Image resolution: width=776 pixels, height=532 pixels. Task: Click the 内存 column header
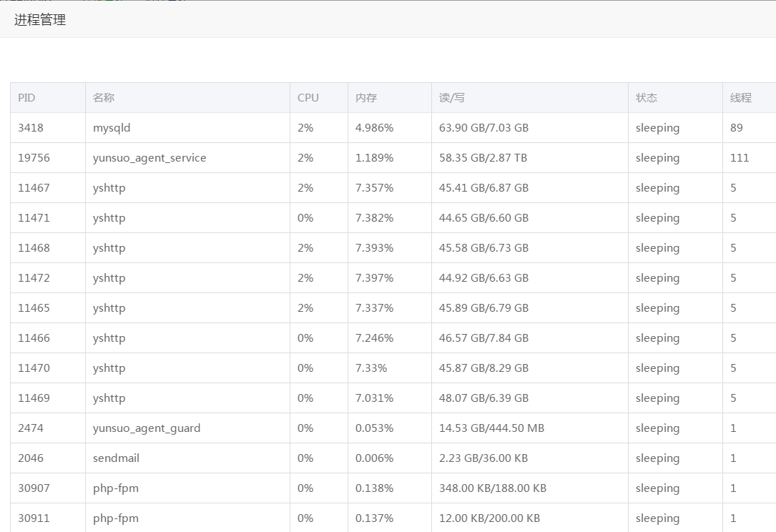pyautogui.click(x=366, y=98)
